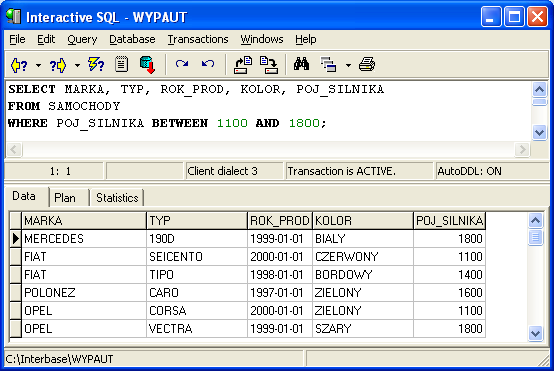This screenshot has height=371, width=554.
Task: Click the row selector for POLONEZ row
Action: pyautogui.click(x=16, y=293)
